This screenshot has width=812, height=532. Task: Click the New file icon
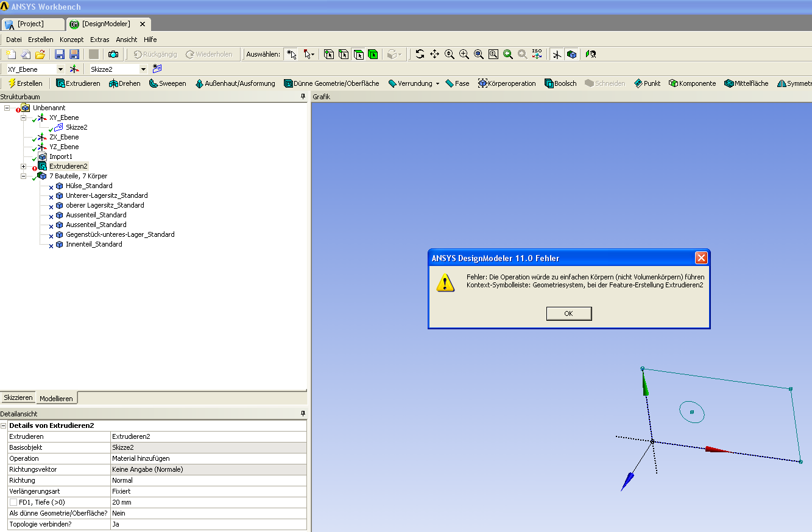point(10,54)
